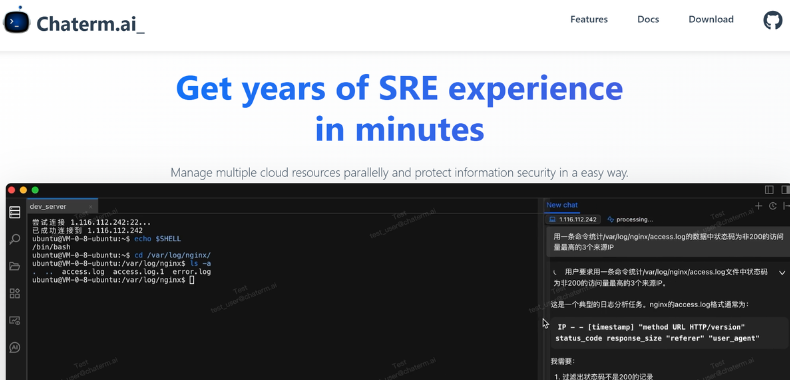Screen dimensions: 790x380
Task: Open the monitor settings sidebar icon
Action: tap(15, 321)
